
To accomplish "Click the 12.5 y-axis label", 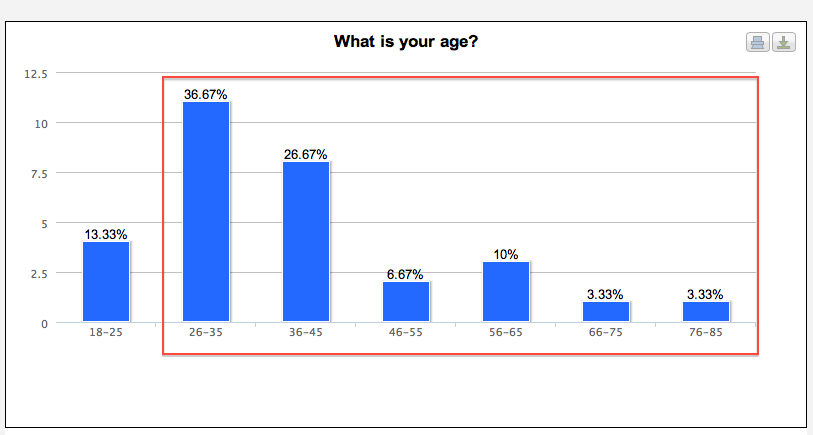I will coord(36,74).
